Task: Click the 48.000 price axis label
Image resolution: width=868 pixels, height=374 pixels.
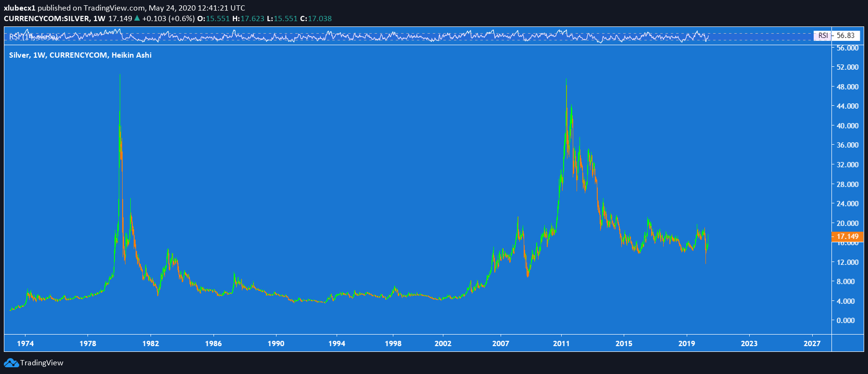Action: 847,87
